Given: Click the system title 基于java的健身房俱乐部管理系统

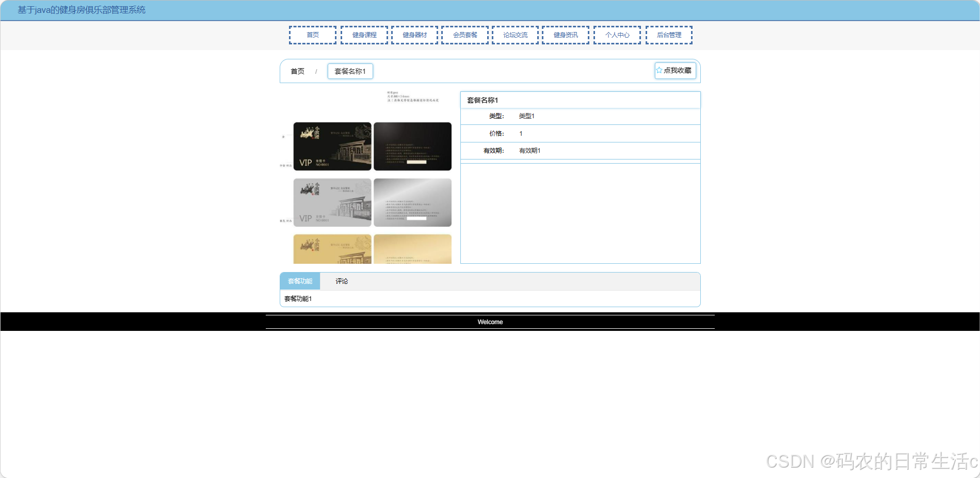Looking at the screenshot, I should click(x=82, y=10).
